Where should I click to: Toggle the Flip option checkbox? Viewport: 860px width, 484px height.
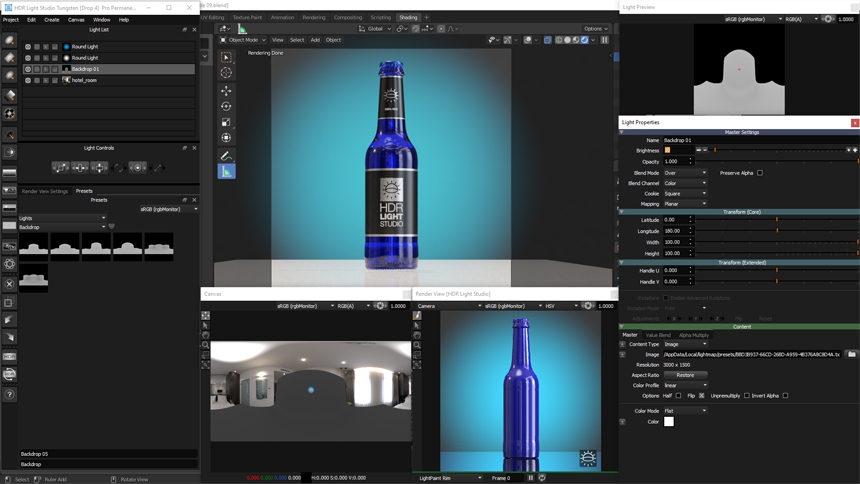pyautogui.click(x=701, y=396)
